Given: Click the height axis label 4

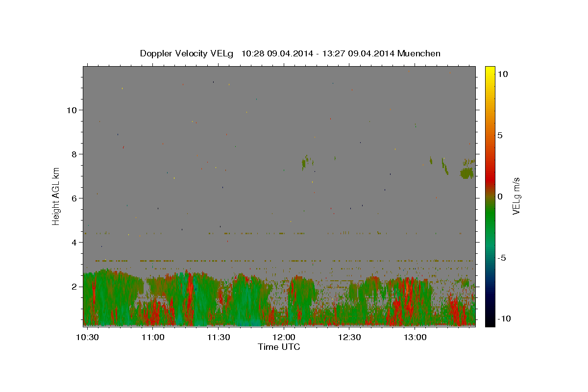Looking at the screenshot, I should (x=74, y=243).
